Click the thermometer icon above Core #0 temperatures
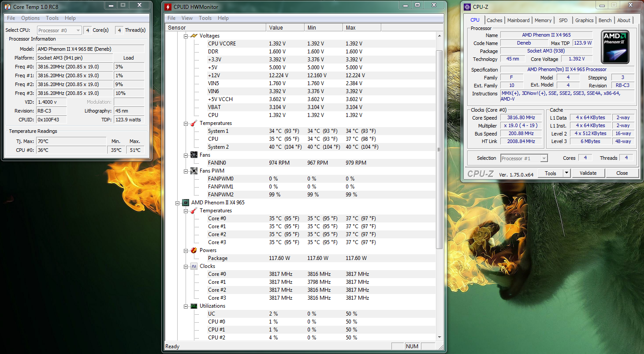 [x=194, y=211]
